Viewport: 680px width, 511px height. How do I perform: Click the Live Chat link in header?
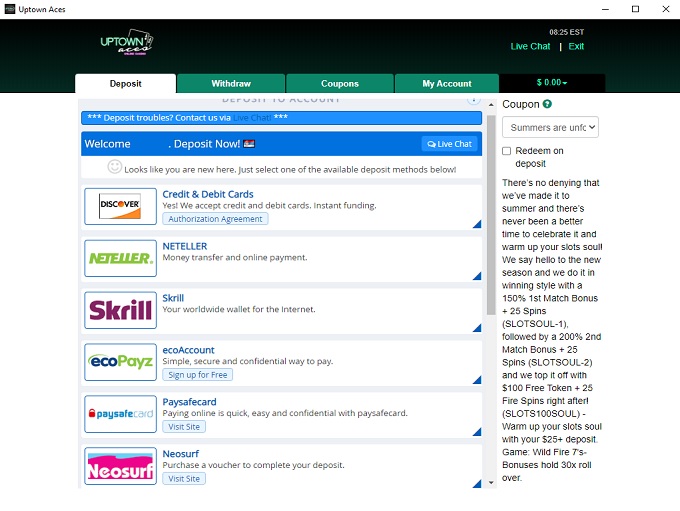coord(530,46)
